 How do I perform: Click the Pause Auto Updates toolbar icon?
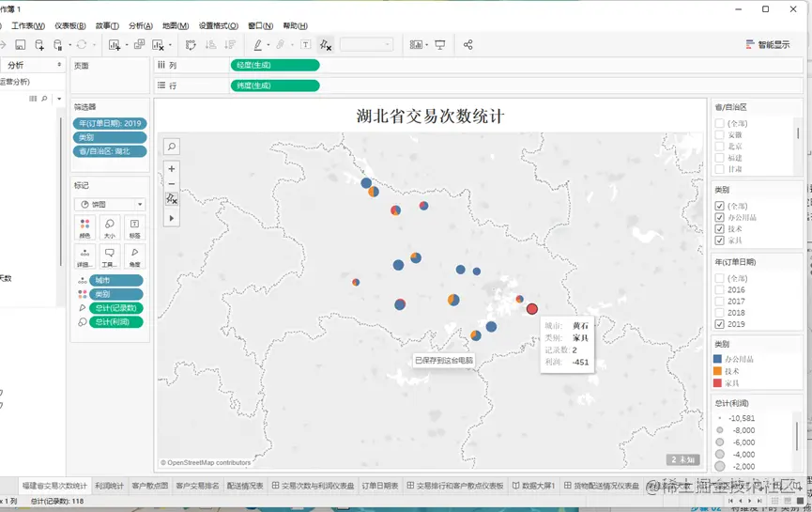point(58,44)
